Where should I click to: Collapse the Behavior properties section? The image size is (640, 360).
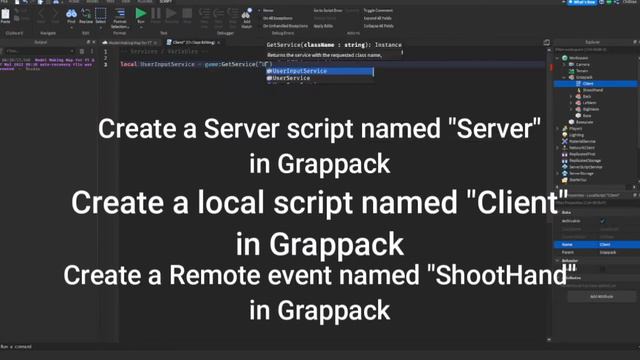tap(558, 260)
